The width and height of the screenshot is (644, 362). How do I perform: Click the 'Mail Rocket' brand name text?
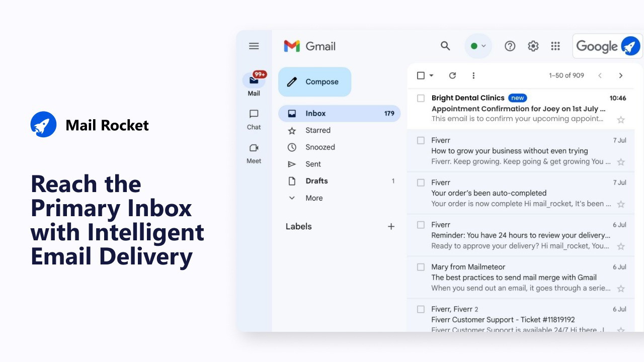107,125
